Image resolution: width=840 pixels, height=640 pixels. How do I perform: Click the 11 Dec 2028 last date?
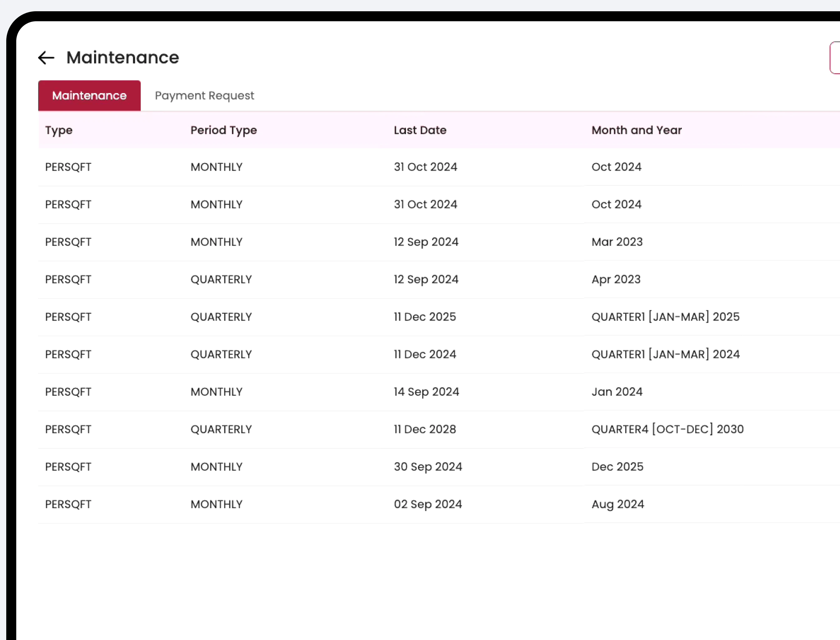[x=425, y=429]
